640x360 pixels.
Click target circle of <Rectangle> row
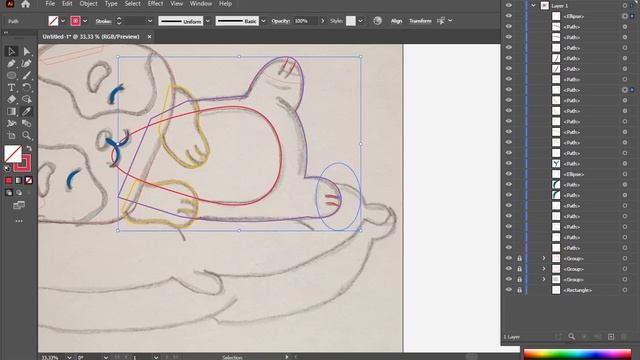click(x=624, y=290)
